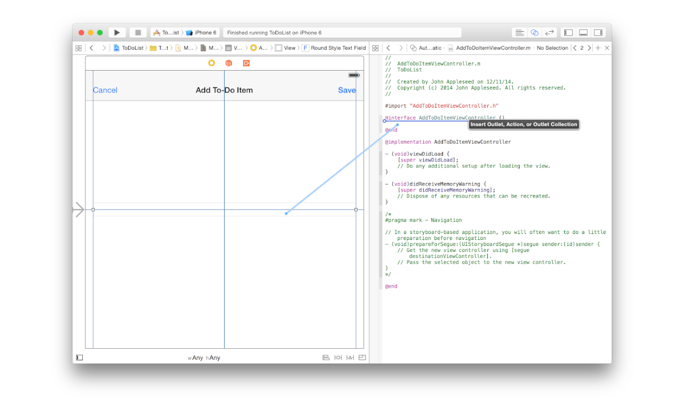Click the prepareForSegue method comment line
This screenshot has height=404, width=680.
coord(492,244)
